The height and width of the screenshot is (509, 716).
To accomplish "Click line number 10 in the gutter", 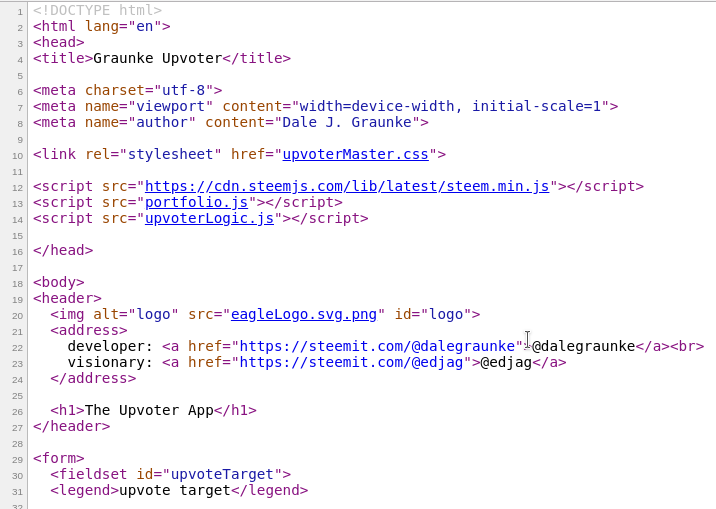I will tap(17, 156).
